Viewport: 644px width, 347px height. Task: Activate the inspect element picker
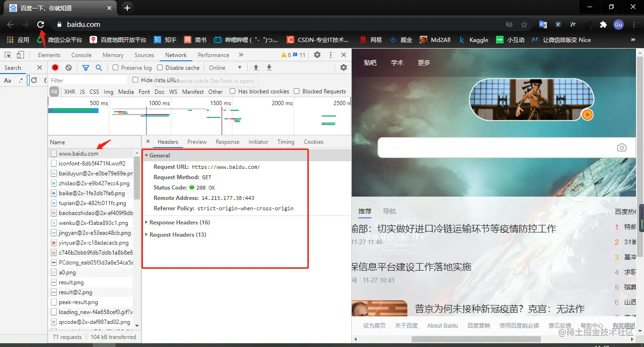point(8,55)
